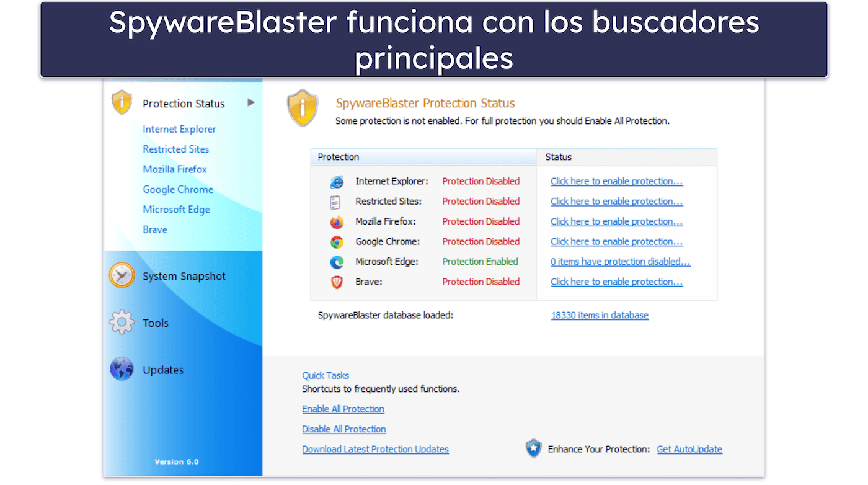The height and width of the screenshot is (485, 868).
Task: Enable protection link for Brave
Action: [617, 282]
